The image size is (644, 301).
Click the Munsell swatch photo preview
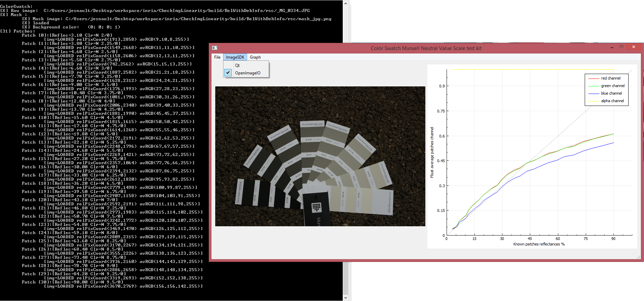click(320, 156)
